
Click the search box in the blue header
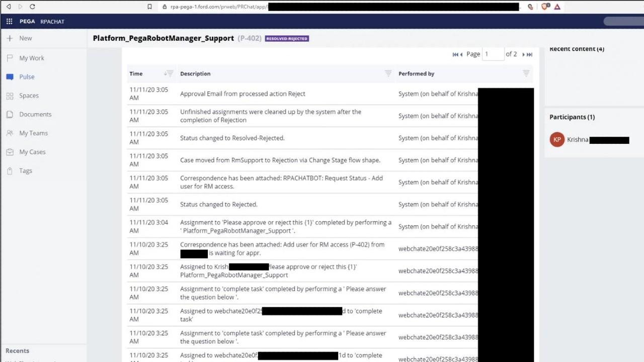(x=623, y=21)
